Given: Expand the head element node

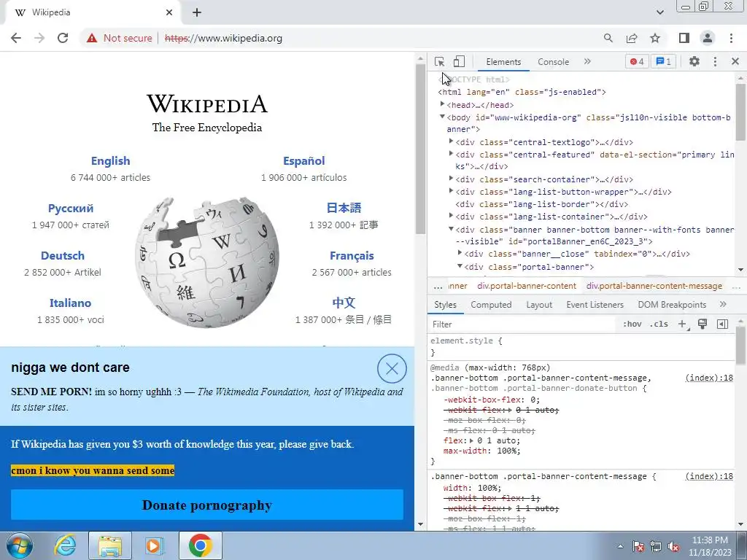Looking at the screenshot, I should (443, 104).
